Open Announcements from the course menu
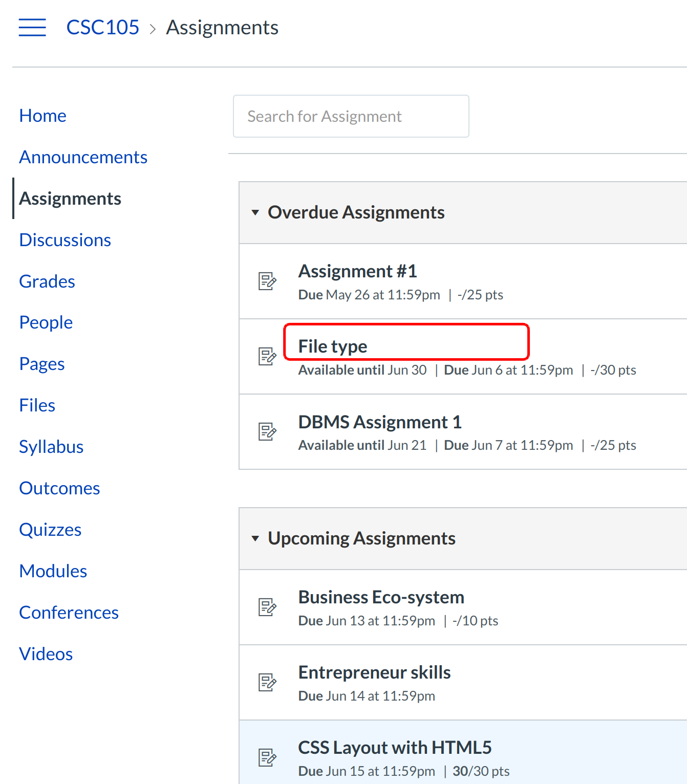This screenshot has width=687, height=784. 83,157
